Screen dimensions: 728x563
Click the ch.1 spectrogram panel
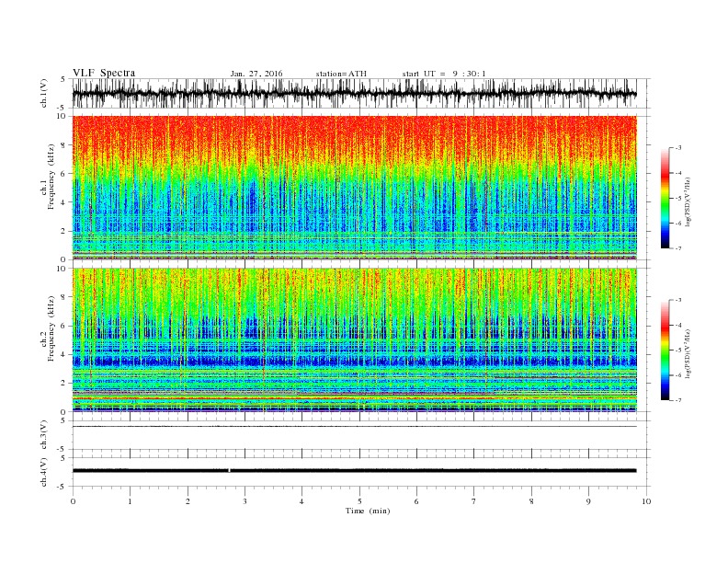[x=354, y=188]
